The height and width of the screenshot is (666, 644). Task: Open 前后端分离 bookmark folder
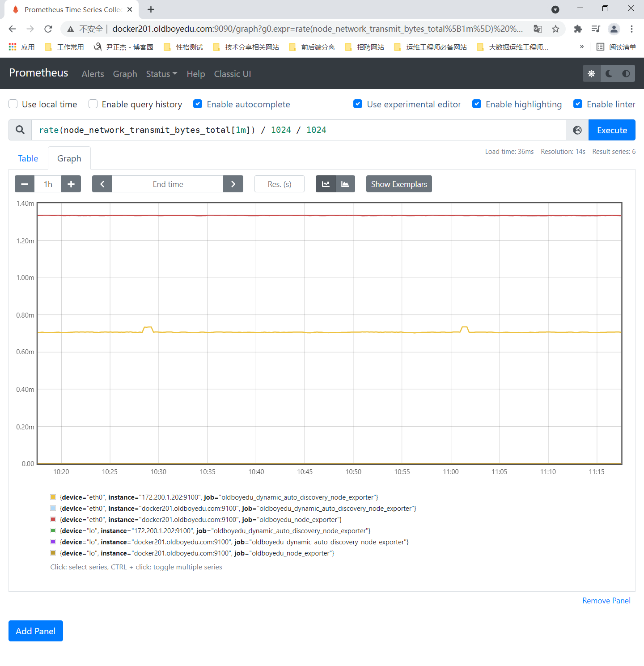[313, 47]
